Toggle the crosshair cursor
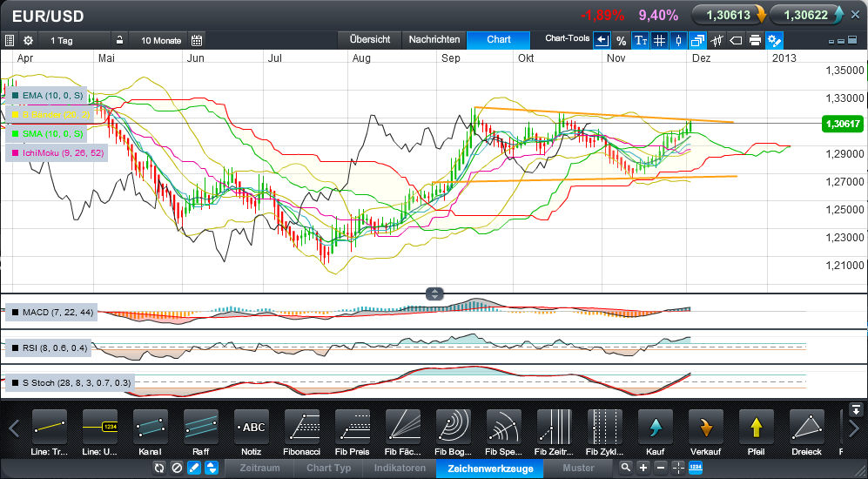The width and height of the screenshot is (868, 479). [679, 468]
